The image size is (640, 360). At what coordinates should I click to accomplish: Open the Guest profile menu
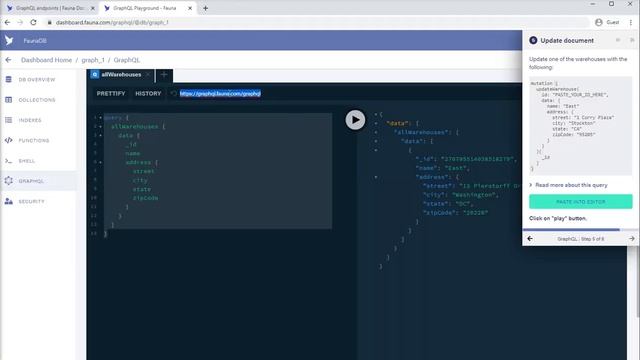(607, 22)
